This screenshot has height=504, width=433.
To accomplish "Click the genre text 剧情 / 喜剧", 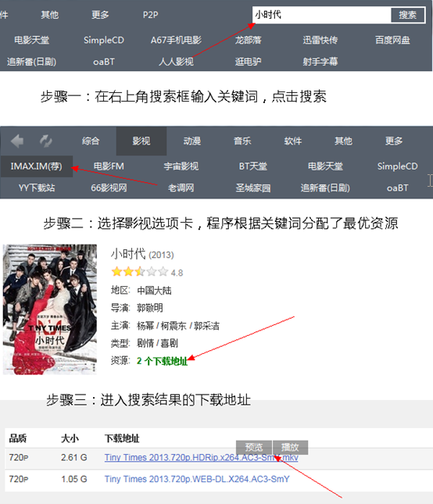I will coord(157,343).
